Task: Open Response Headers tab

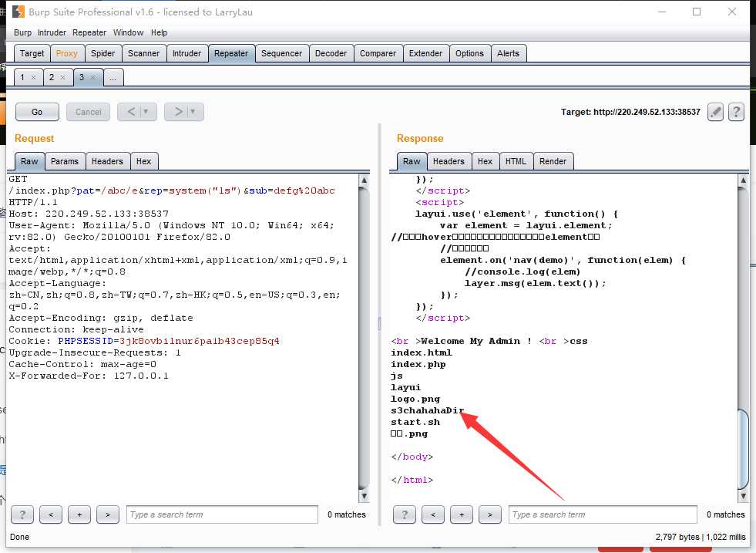Action: click(x=449, y=161)
